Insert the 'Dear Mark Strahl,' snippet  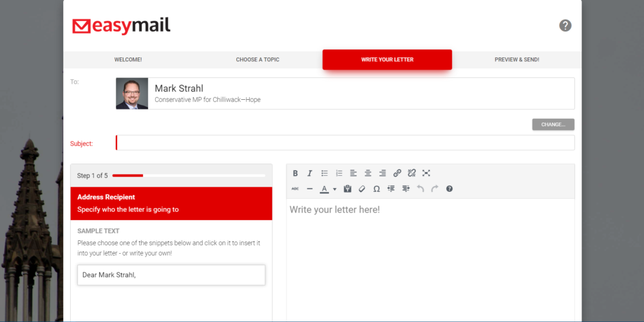pyautogui.click(x=171, y=275)
